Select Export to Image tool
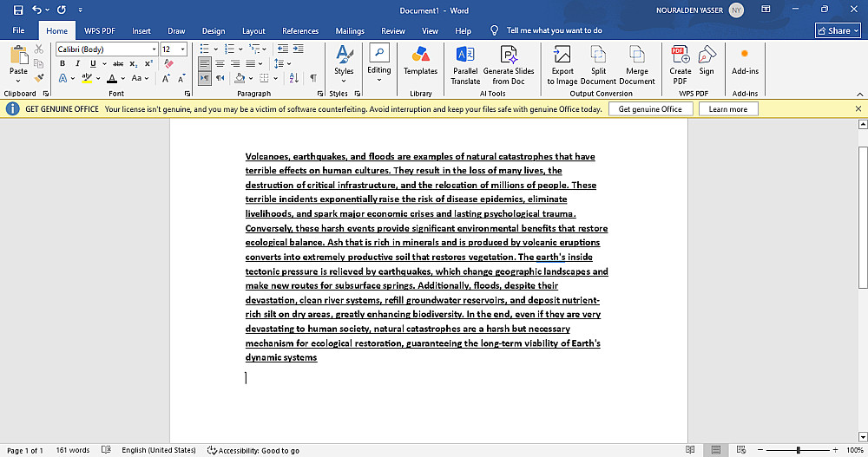This screenshot has height=457, width=868. click(x=562, y=66)
